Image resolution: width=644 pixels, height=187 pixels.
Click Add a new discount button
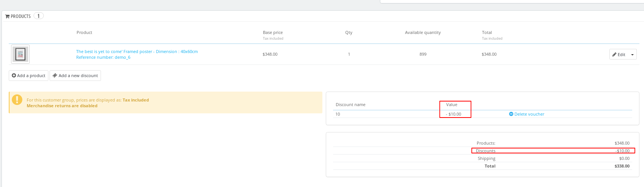point(75,76)
